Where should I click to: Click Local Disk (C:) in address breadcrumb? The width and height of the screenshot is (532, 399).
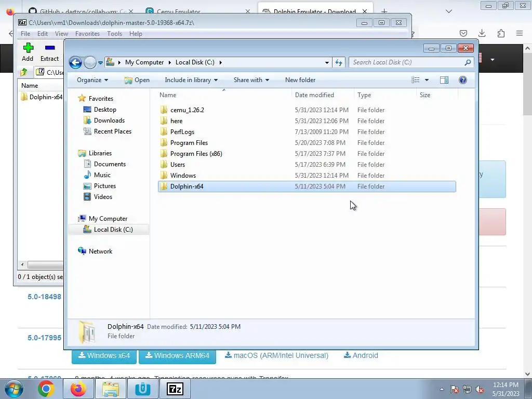(x=195, y=62)
